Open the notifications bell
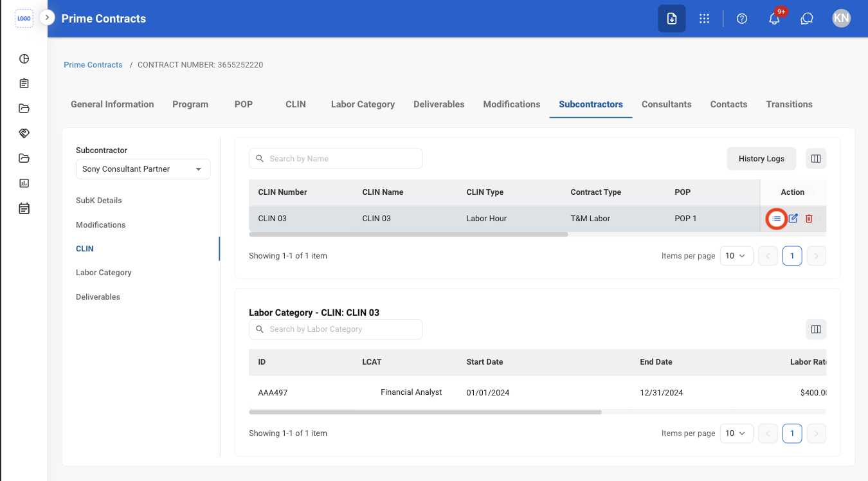Image resolution: width=868 pixels, height=481 pixels. click(774, 19)
